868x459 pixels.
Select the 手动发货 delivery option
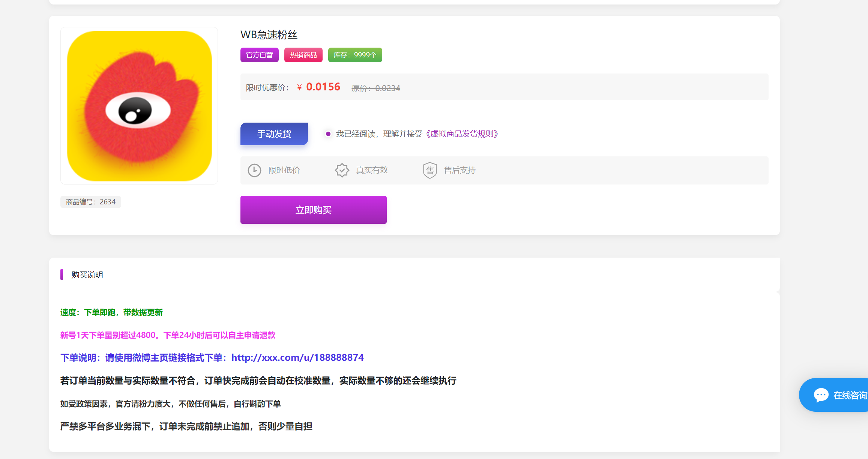point(274,134)
